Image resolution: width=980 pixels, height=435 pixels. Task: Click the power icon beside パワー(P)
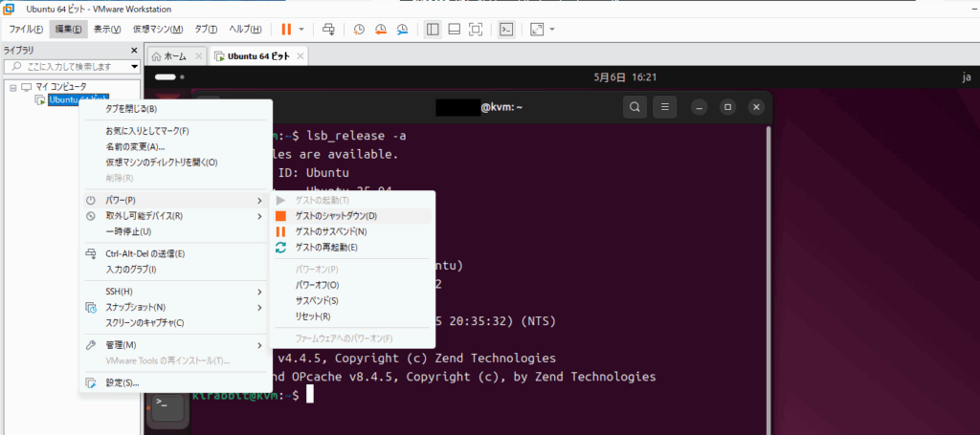91,201
